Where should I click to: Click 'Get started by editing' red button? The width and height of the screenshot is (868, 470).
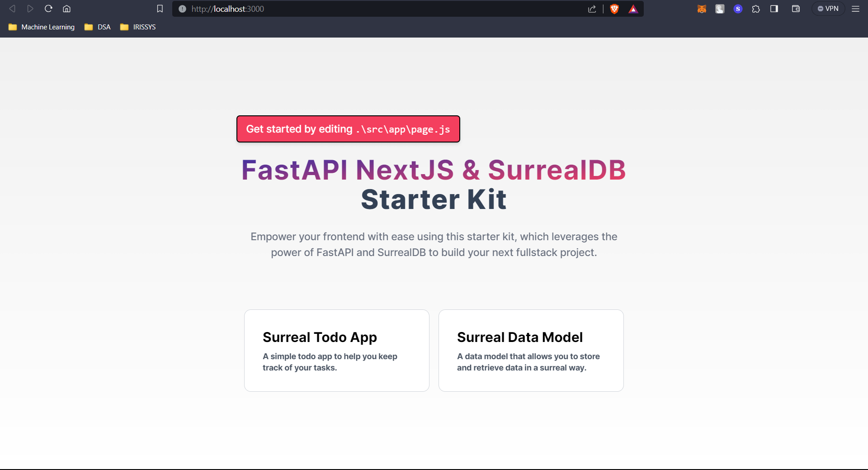click(x=348, y=129)
